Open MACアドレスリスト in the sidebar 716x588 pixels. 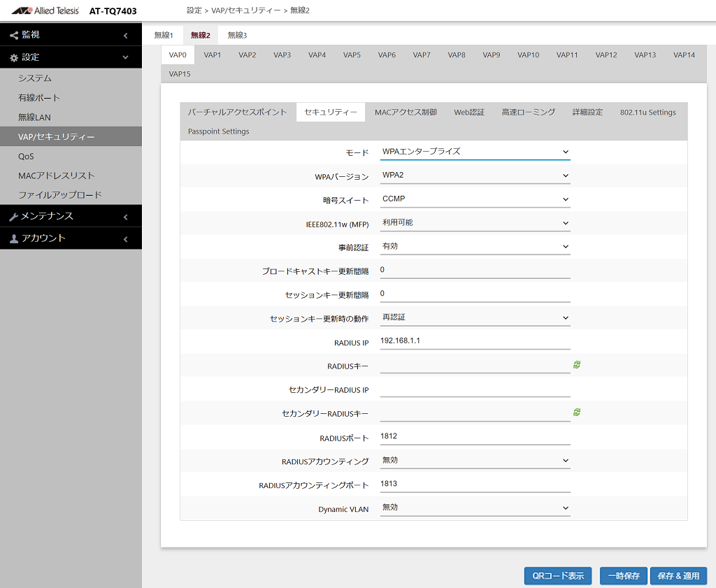point(71,175)
